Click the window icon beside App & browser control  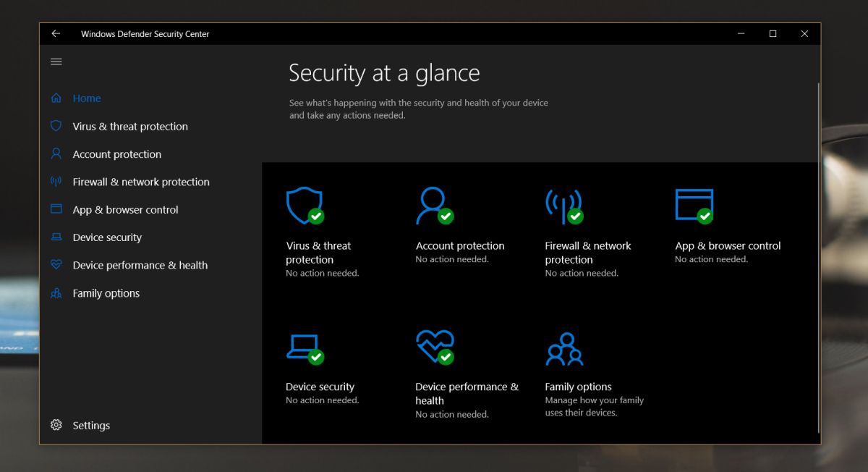pyautogui.click(x=56, y=209)
